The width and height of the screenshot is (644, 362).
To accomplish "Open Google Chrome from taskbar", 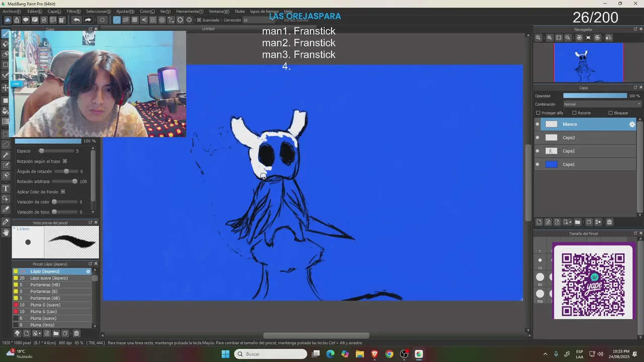I will pyautogui.click(x=389, y=354).
